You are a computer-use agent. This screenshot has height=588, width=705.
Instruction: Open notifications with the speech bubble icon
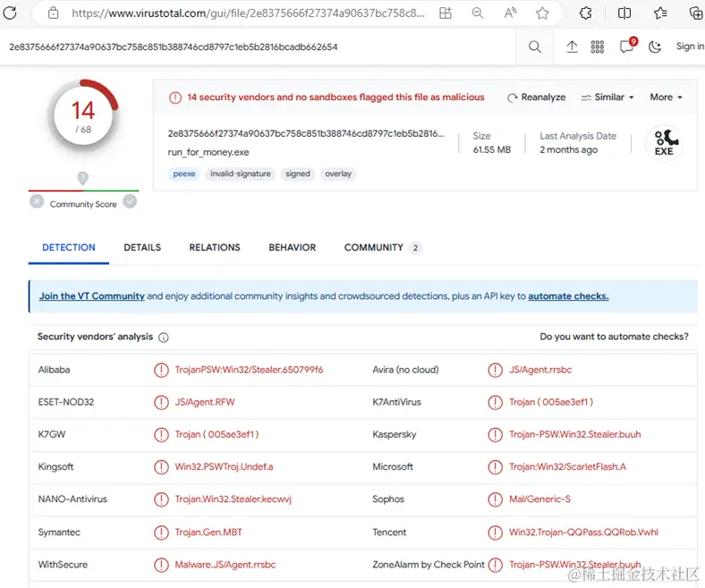627,47
